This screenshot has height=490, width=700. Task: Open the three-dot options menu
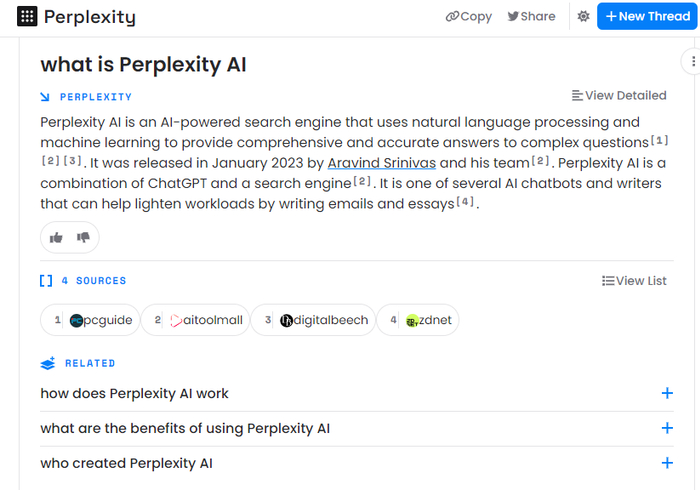[x=692, y=62]
